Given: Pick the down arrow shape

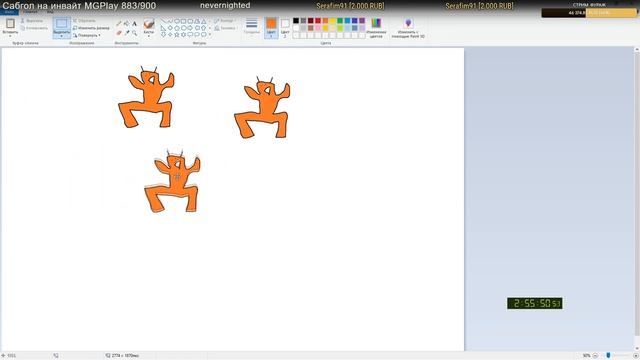Looking at the screenshot, I should [x=163, y=34].
